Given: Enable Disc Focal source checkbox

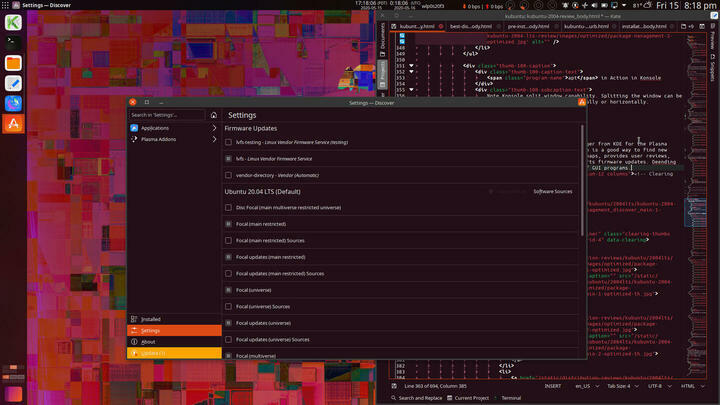Looking at the screenshot, I should (x=228, y=208).
